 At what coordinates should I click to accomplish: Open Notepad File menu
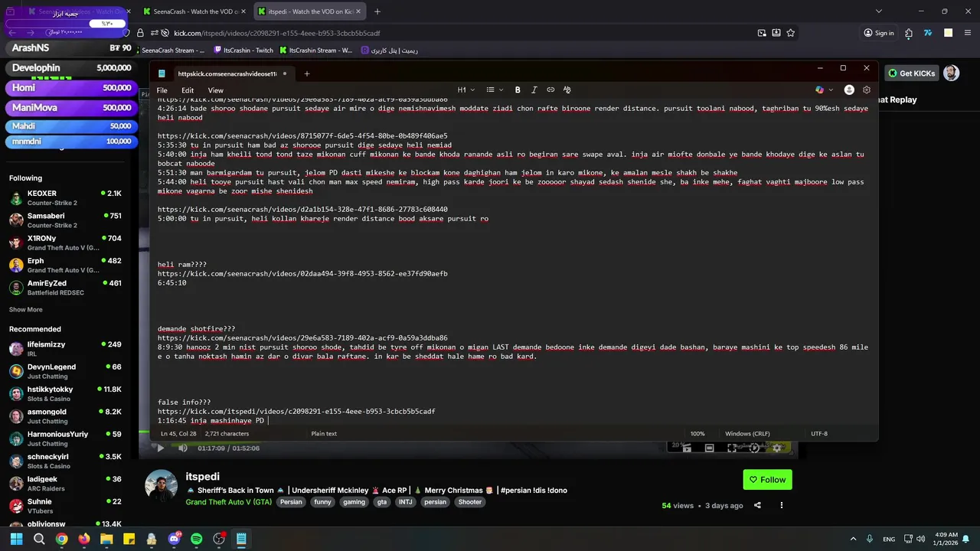pos(162,90)
